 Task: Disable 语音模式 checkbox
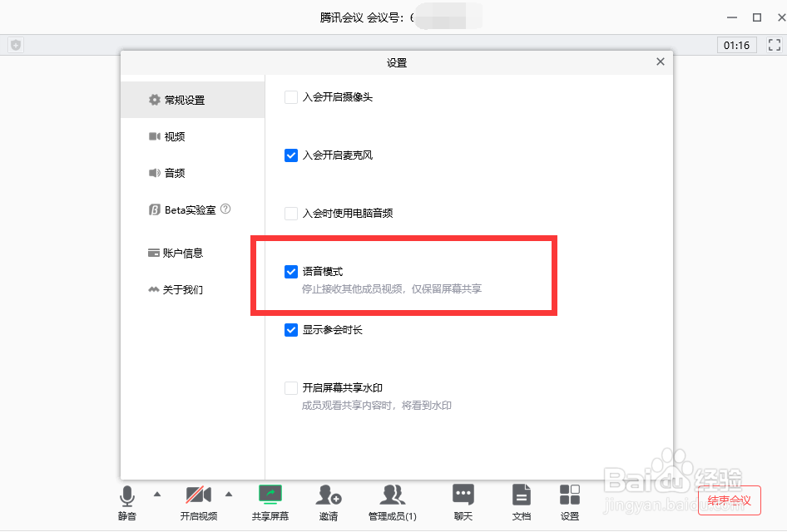[x=291, y=271]
